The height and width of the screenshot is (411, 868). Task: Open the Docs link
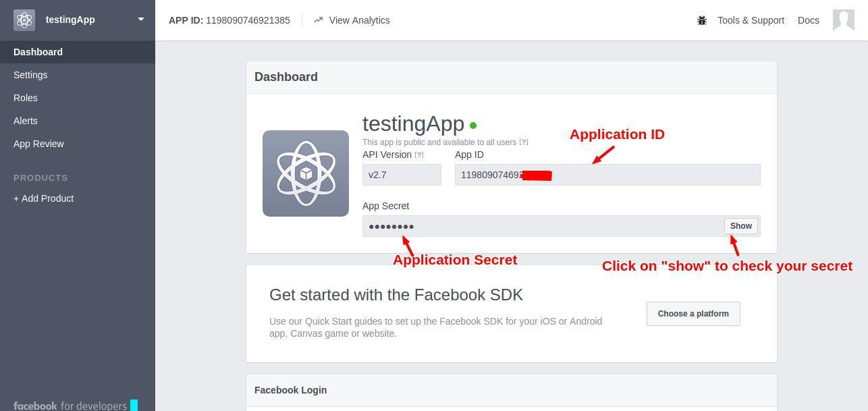[809, 20]
